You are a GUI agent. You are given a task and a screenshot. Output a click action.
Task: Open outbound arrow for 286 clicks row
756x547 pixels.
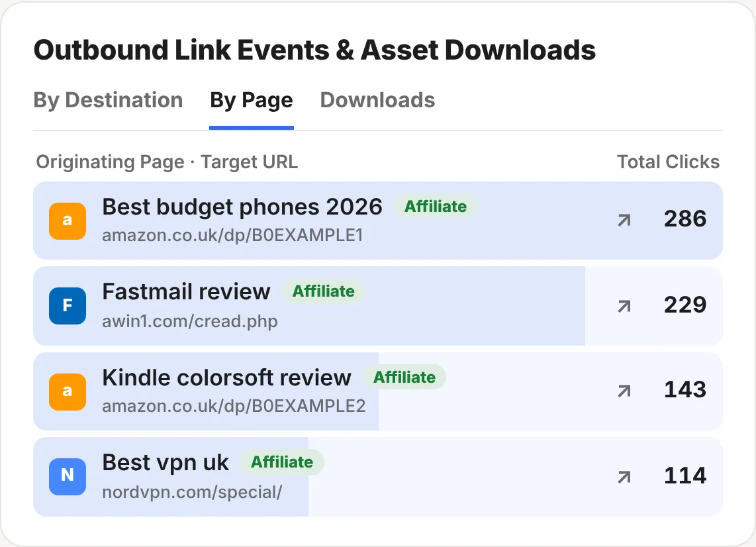pos(624,221)
